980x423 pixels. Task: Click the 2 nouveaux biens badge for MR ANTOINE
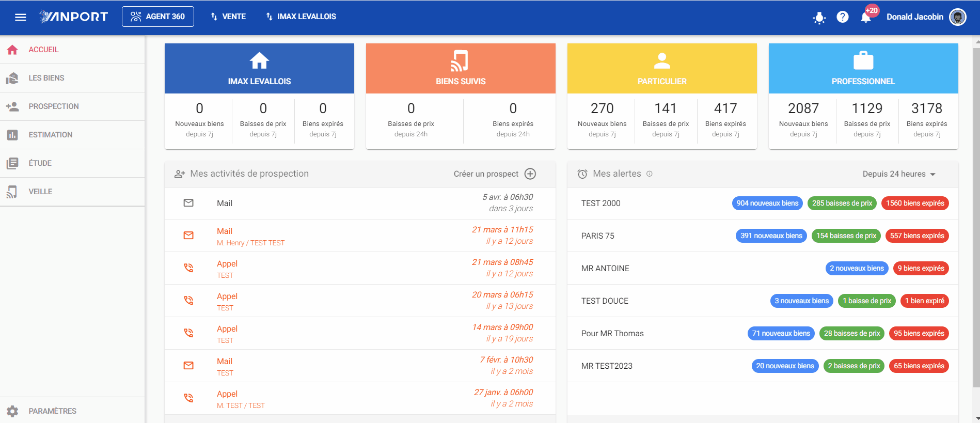pyautogui.click(x=857, y=268)
